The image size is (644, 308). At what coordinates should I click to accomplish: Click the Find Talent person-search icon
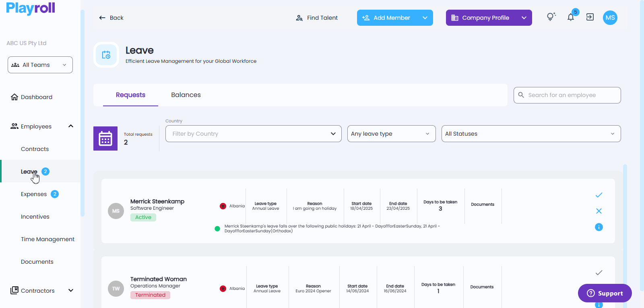tap(299, 18)
